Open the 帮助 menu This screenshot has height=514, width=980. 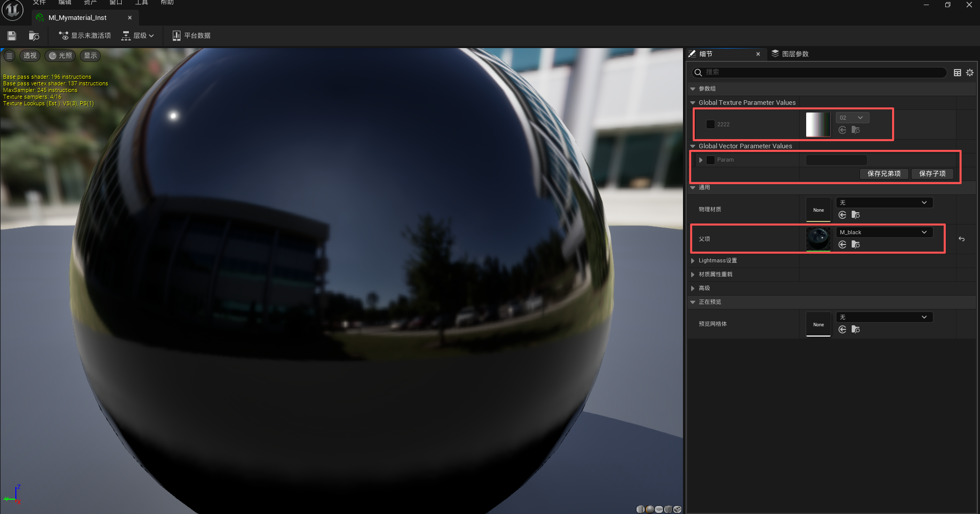(x=167, y=3)
